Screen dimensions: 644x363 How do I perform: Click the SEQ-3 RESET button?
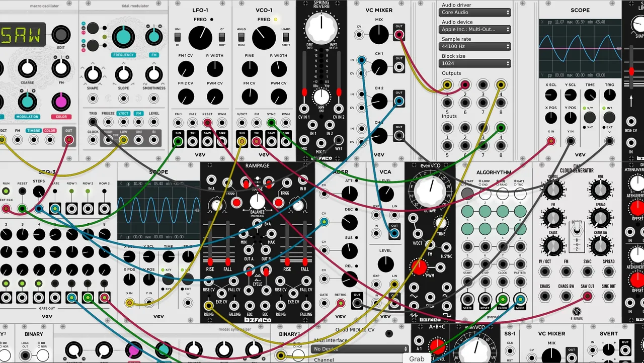tap(22, 192)
